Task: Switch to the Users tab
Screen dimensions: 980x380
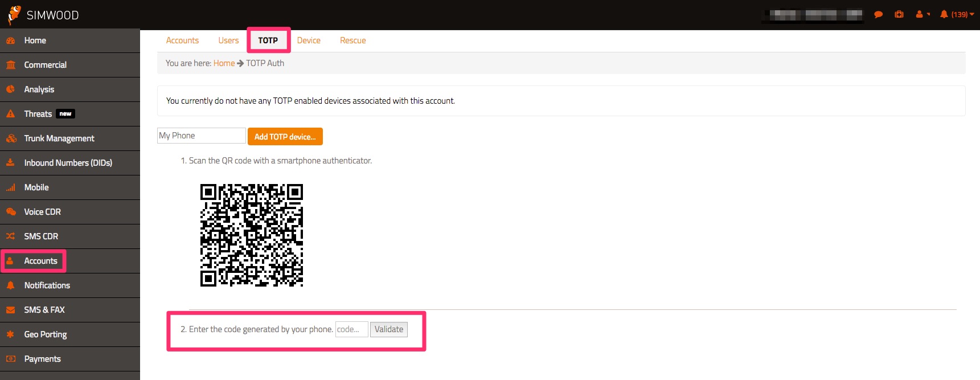Action: [x=228, y=40]
